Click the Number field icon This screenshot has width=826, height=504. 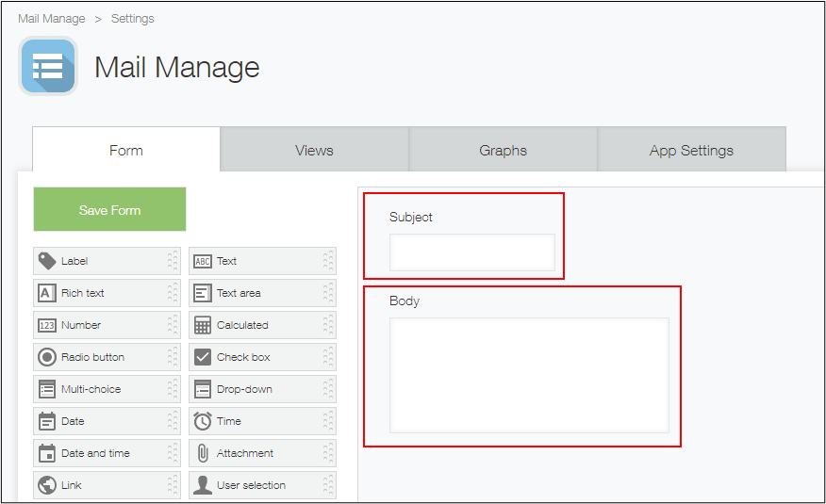(x=46, y=325)
